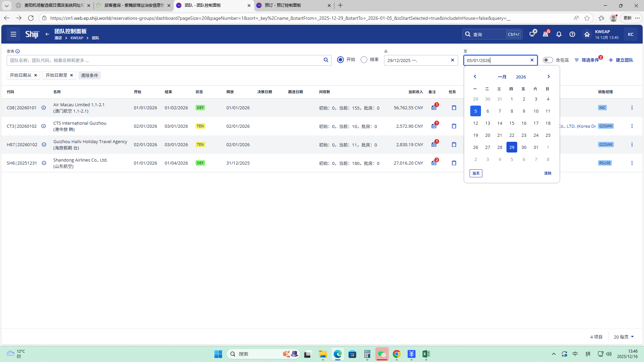644x362 pixels.
Task: Click the home icon beside KWEAP
Action: [587, 34]
